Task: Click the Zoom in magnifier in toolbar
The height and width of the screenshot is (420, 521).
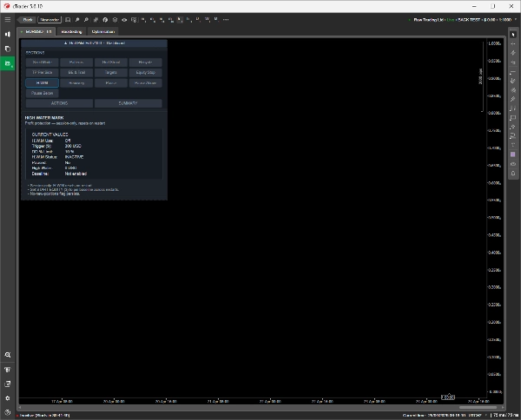Action: [77, 20]
